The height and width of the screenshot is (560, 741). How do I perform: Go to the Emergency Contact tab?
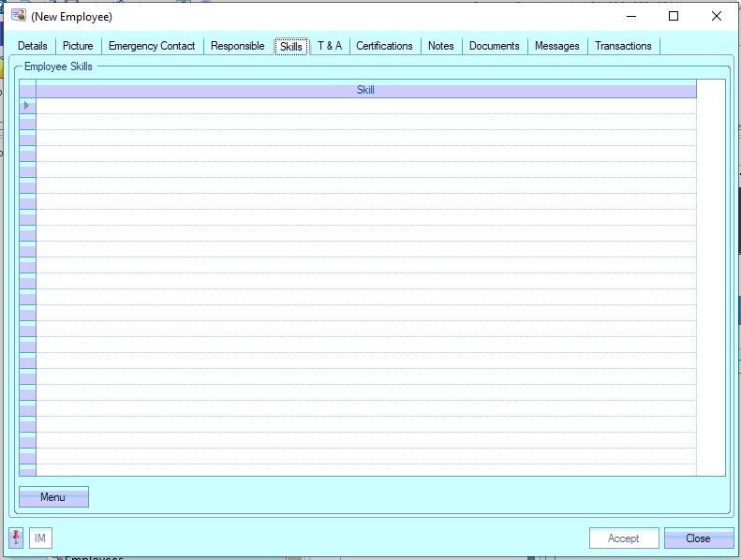(x=152, y=46)
